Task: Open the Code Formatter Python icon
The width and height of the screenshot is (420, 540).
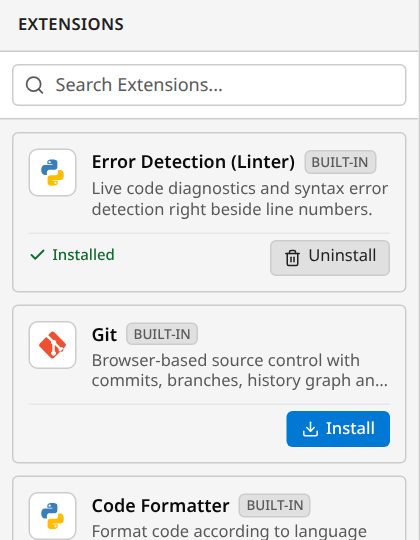Action: click(52, 516)
